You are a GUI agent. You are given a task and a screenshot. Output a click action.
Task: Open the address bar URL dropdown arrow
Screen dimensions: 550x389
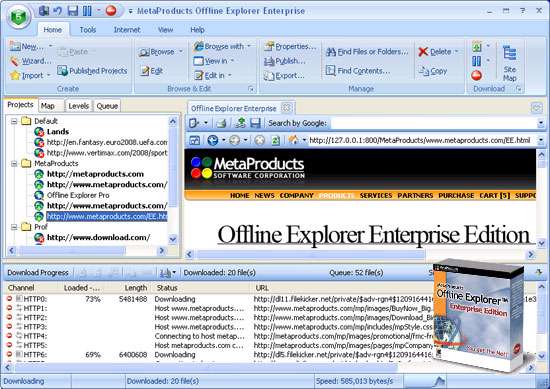(x=541, y=140)
